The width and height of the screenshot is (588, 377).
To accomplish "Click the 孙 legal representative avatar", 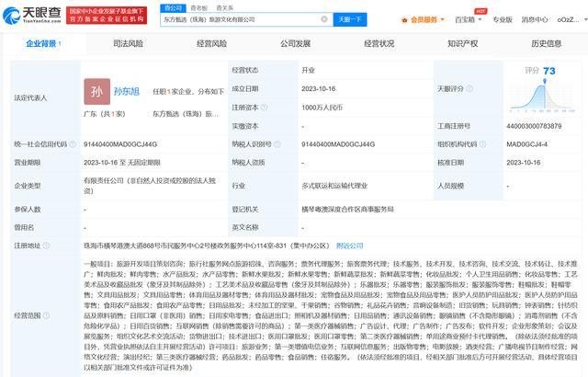I will (97, 91).
